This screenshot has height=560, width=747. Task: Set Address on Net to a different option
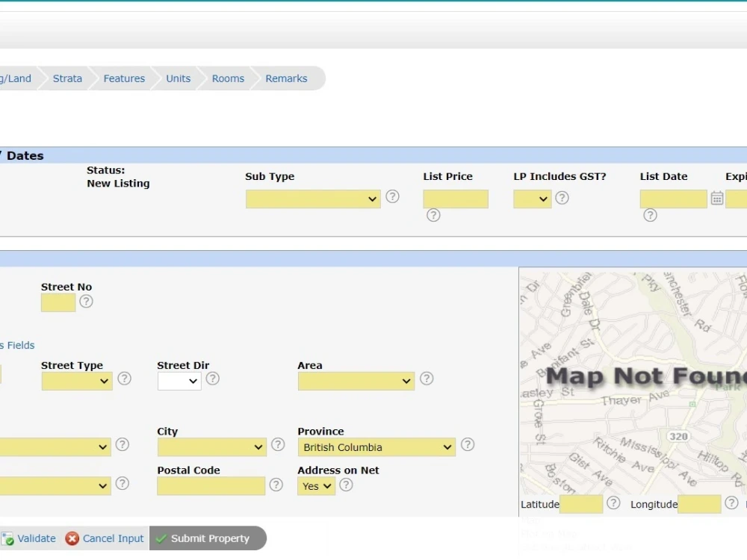[x=315, y=485]
